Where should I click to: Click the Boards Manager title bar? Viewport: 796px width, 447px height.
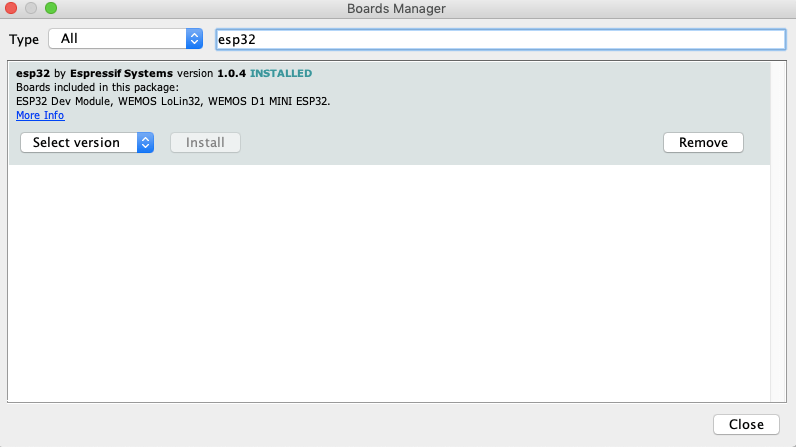[x=396, y=9]
